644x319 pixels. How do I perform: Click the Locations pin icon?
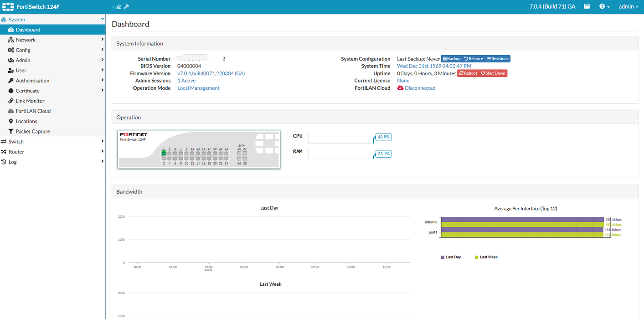(x=11, y=121)
